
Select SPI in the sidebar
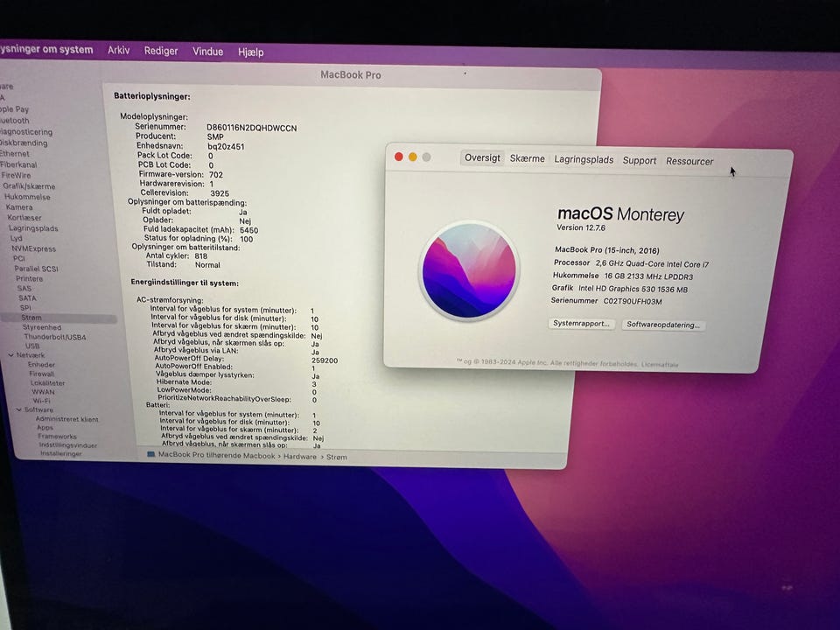tap(25, 307)
